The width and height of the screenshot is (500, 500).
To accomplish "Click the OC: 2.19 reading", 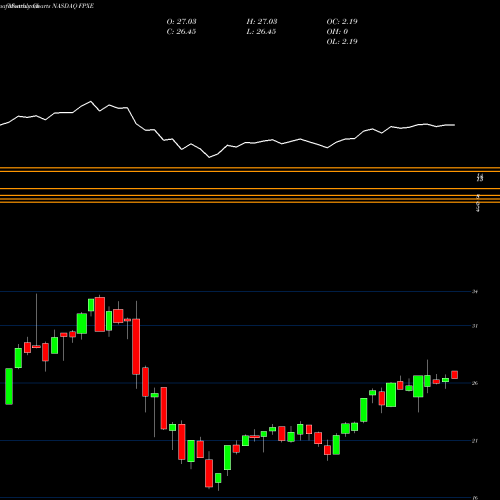I will point(342,22).
